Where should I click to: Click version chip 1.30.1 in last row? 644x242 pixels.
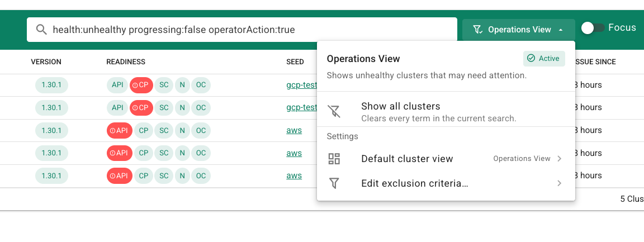[52, 175]
